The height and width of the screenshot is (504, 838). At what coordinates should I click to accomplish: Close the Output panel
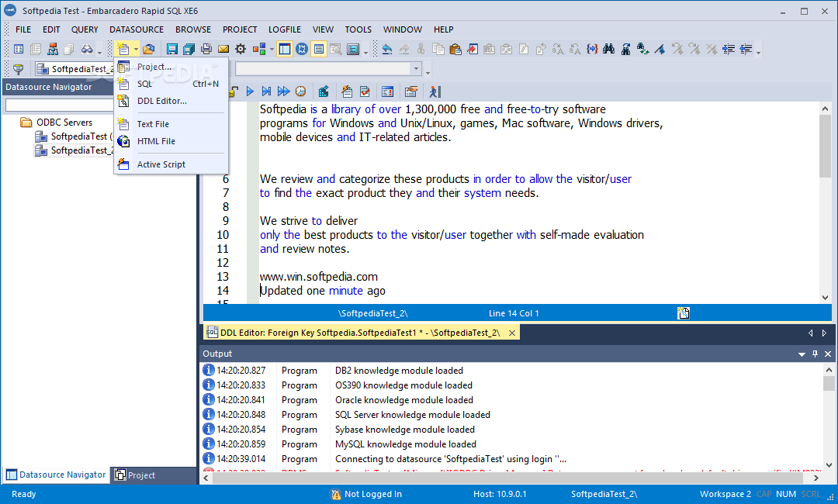click(x=828, y=354)
